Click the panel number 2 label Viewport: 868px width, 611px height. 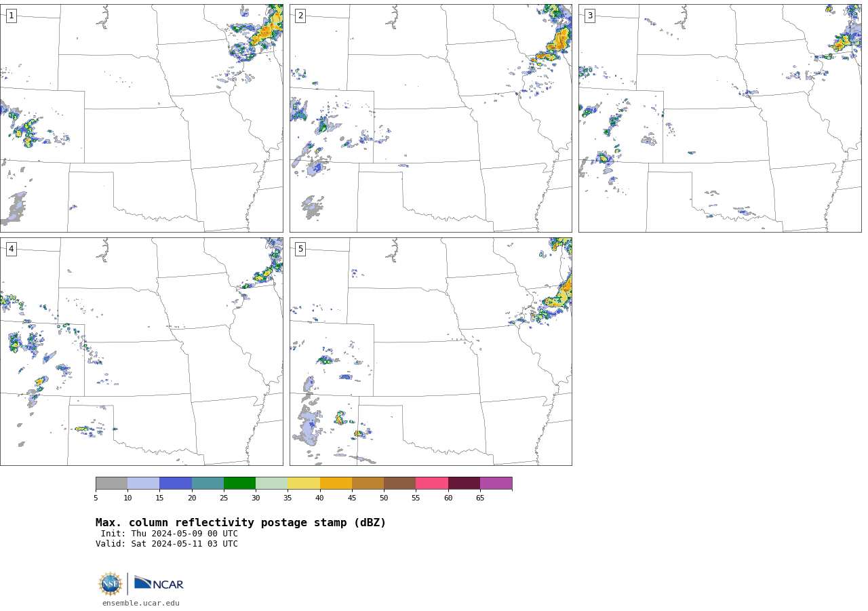click(x=300, y=16)
